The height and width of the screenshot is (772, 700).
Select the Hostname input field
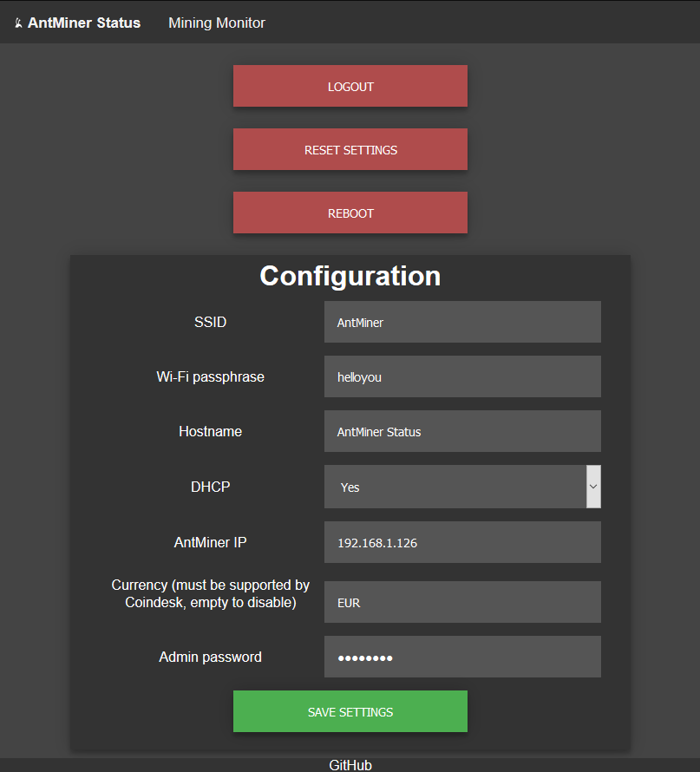[x=462, y=431]
